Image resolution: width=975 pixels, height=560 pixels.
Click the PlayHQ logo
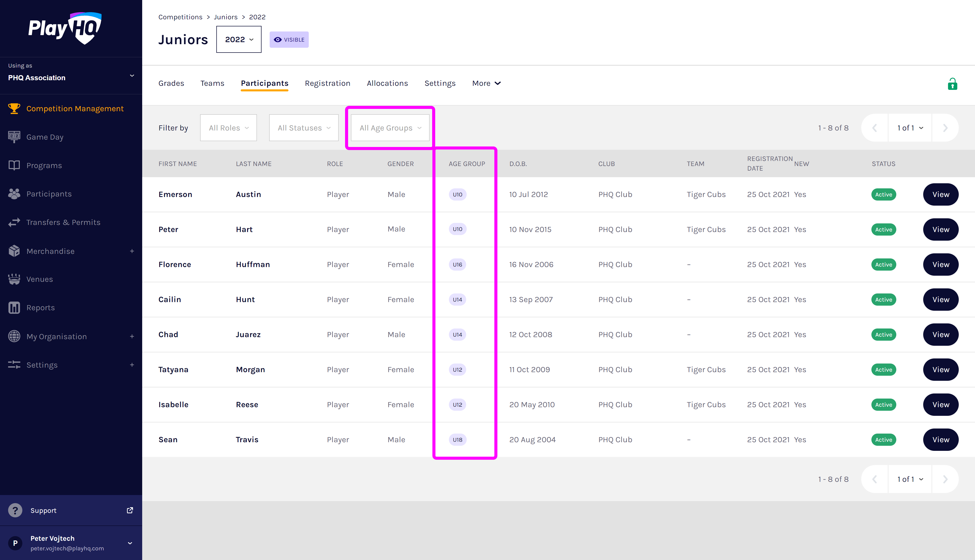pos(64,28)
